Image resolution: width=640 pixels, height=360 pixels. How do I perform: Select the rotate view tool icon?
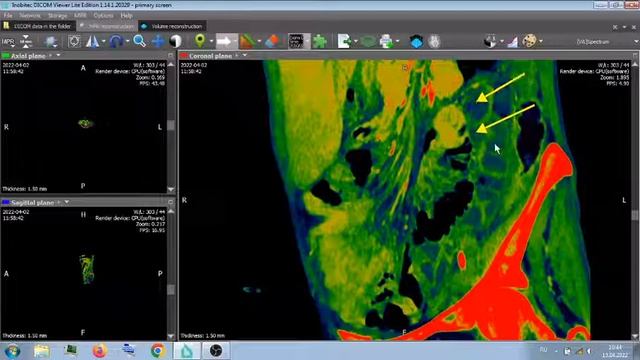click(74, 41)
